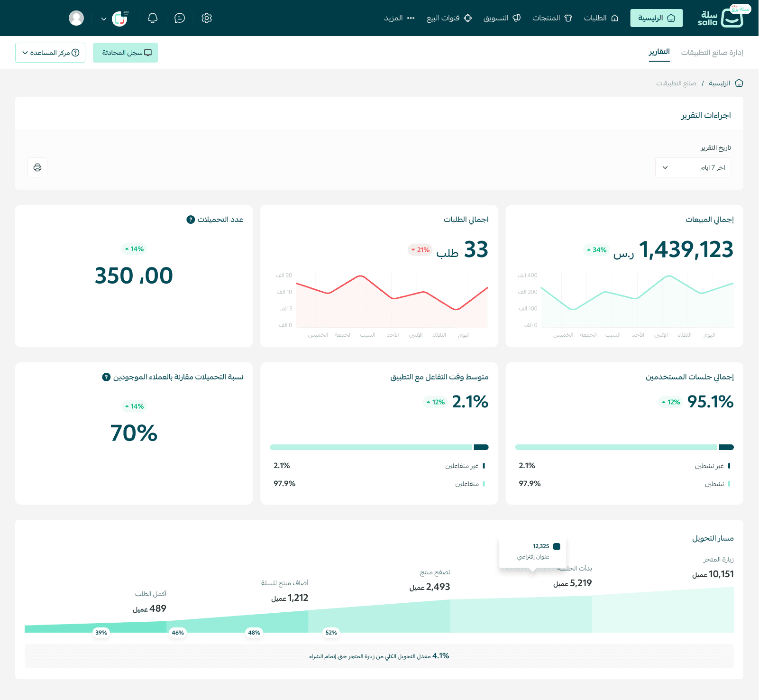Screen dimensions: 759x700
Task: Click help icon beside نسبة التحميلات title
Action: [x=106, y=377]
